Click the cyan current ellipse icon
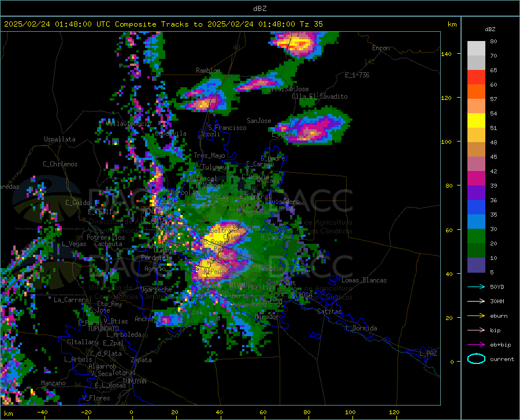Screen dimensions: 520x420 coord(476,359)
